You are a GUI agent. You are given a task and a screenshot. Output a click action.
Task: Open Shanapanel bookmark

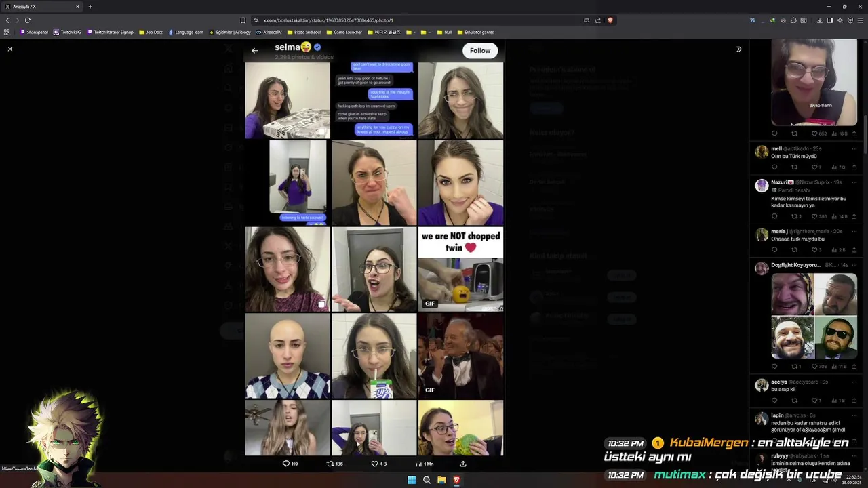coord(35,32)
